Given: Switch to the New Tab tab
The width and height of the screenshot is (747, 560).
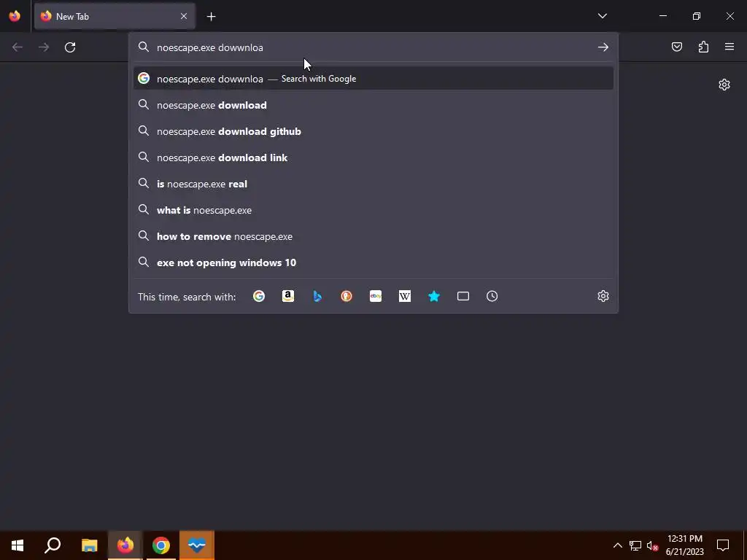Looking at the screenshot, I should (x=115, y=16).
